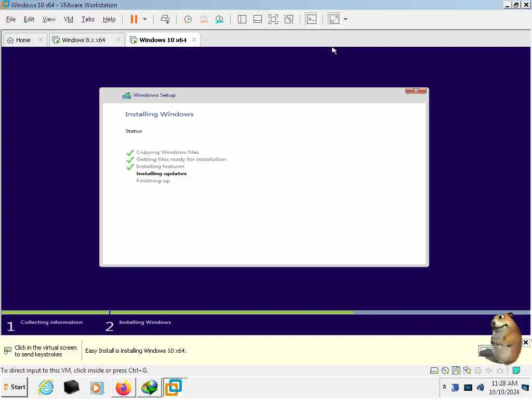The image size is (532, 399).
Task: Click the Finishing up status line
Action: [153, 180]
